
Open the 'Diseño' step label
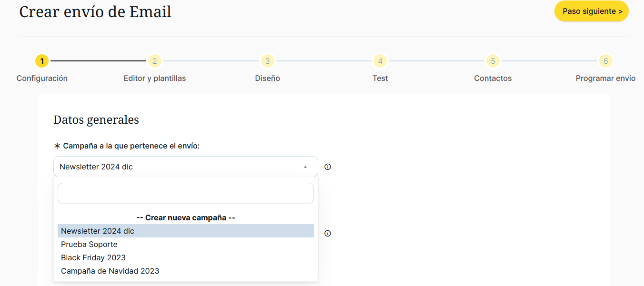coord(267,79)
